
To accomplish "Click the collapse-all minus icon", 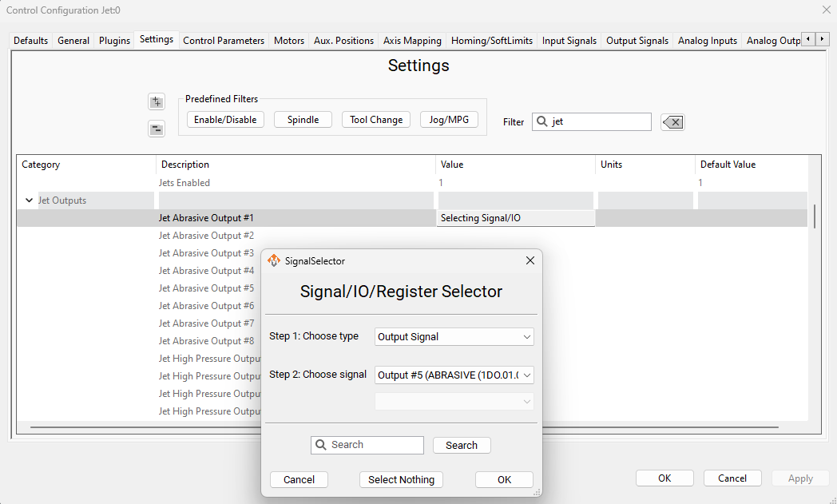I will pyautogui.click(x=157, y=129).
